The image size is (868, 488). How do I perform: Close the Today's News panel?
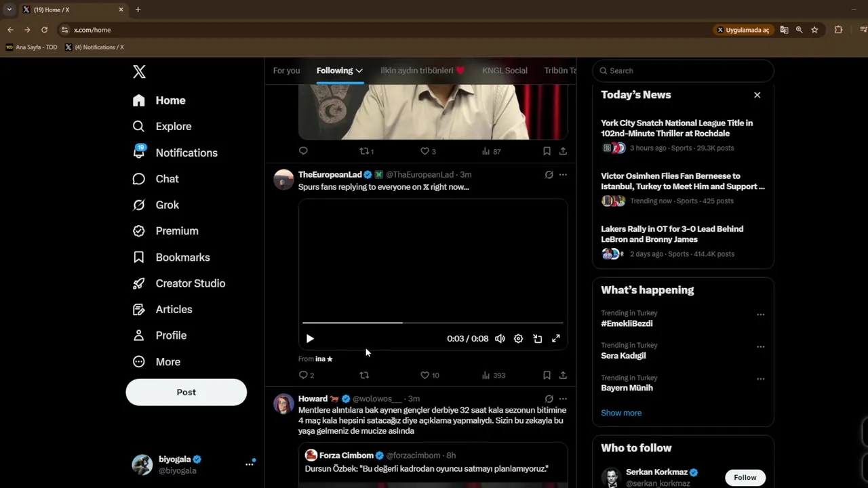pos(757,95)
